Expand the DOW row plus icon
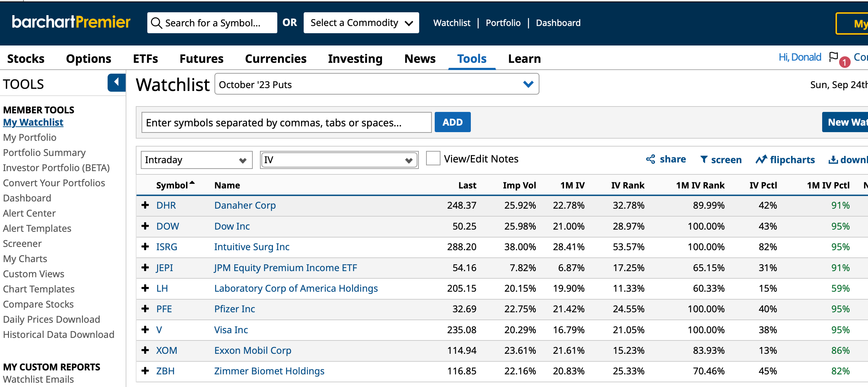Screen dimensions: 868x387 145,226
